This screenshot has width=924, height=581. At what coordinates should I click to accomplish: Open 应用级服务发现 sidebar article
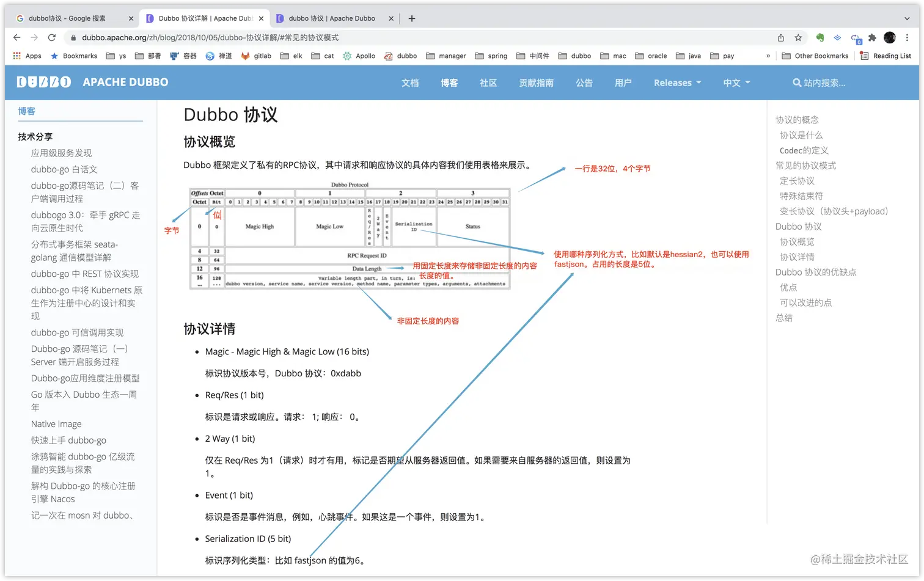[61, 153]
